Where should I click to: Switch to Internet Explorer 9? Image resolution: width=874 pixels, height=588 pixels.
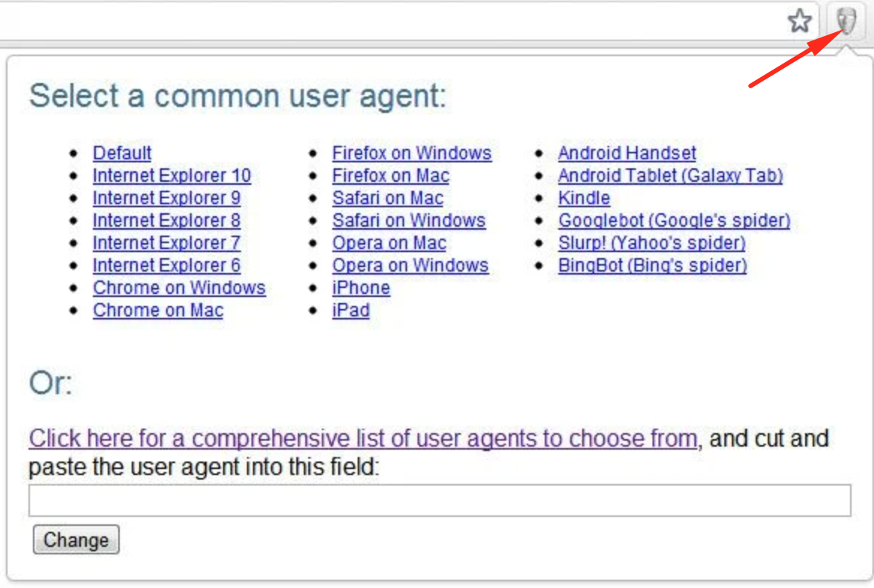(x=166, y=198)
